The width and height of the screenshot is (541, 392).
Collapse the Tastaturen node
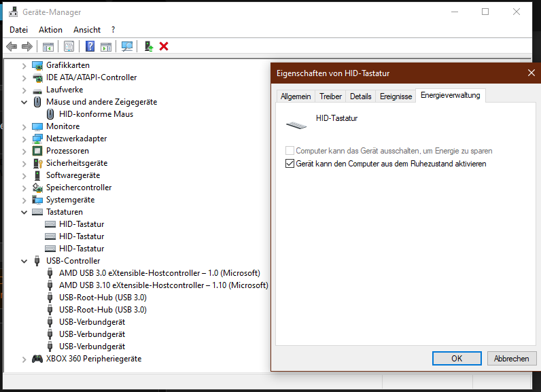click(x=24, y=212)
